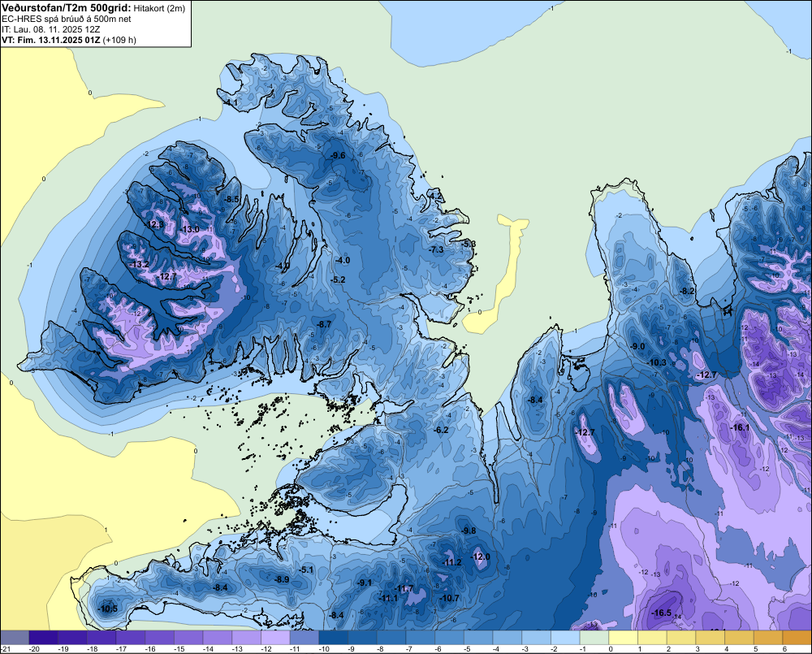Screen dimensions: 812x654
Task: Click the -13.2 temperature value on the map
Action: coord(139,264)
